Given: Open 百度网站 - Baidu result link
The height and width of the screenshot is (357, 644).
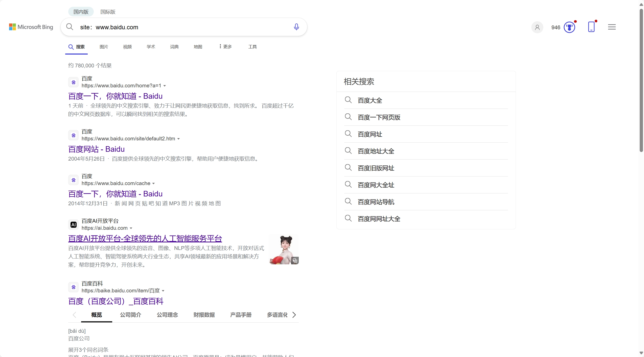Looking at the screenshot, I should click(x=96, y=149).
